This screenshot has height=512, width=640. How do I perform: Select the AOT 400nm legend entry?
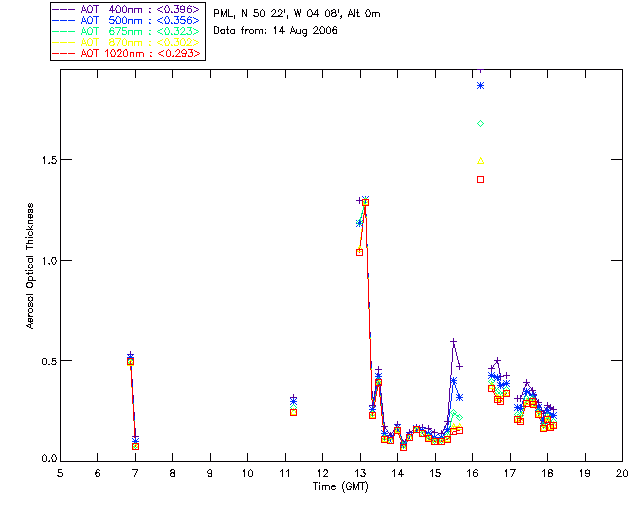pos(128,9)
